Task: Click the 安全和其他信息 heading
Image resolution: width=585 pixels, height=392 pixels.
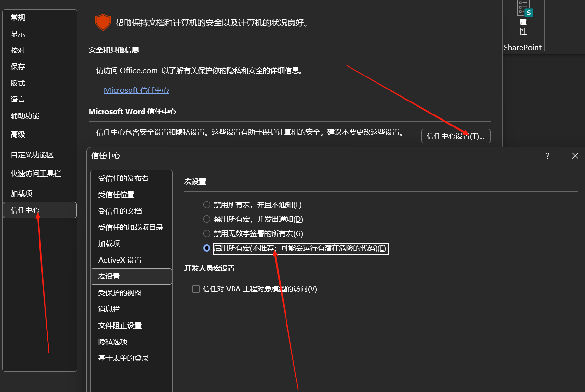Action: tap(114, 50)
